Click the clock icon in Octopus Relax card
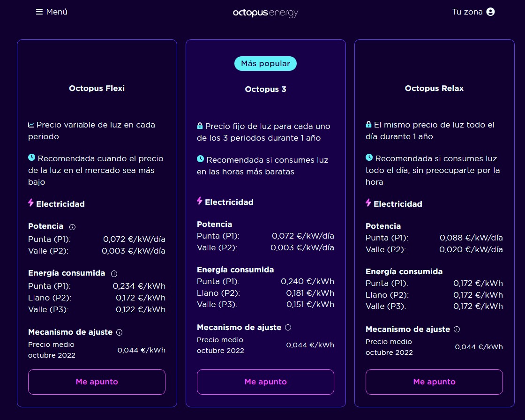The image size is (525, 420). pyautogui.click(x=369, y=157)
